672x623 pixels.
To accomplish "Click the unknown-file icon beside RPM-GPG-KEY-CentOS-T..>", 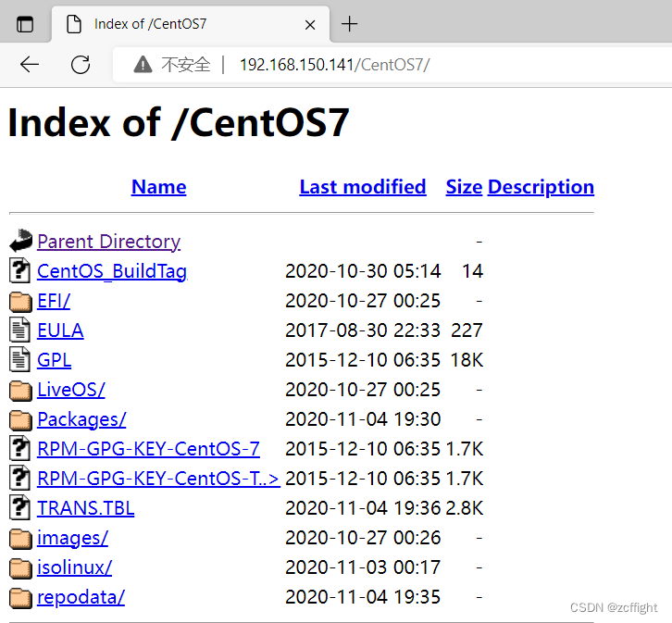I will click(19, 478).
